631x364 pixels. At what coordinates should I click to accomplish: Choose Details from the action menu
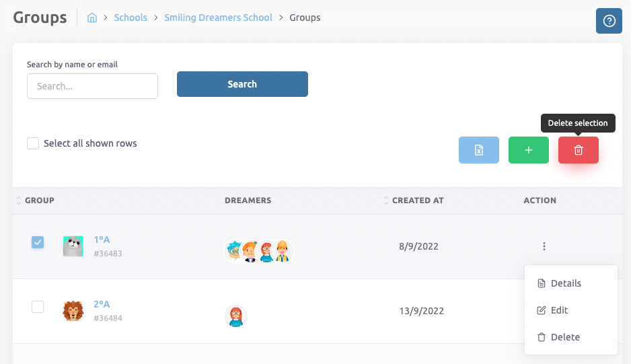point(565,283)
